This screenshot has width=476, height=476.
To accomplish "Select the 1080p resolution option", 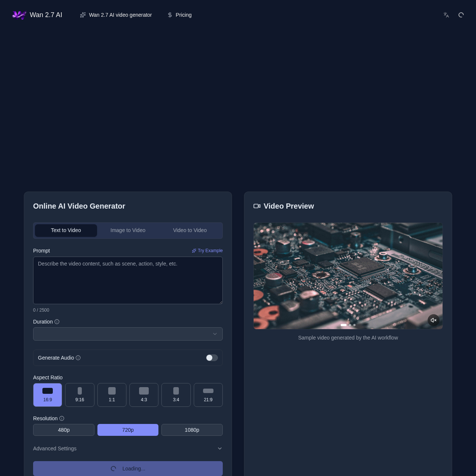I will 192,430.
